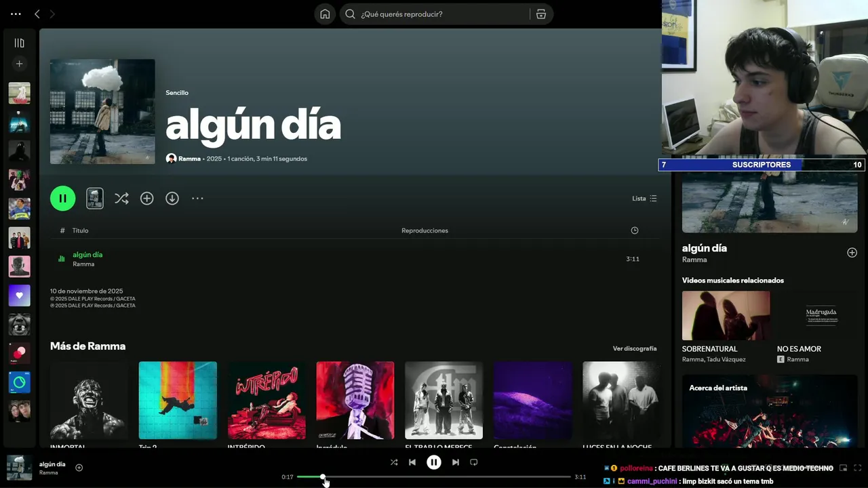Open the INMORTAL album card
Viewport: 868px width, 488px height.
(x=89, y=404)
